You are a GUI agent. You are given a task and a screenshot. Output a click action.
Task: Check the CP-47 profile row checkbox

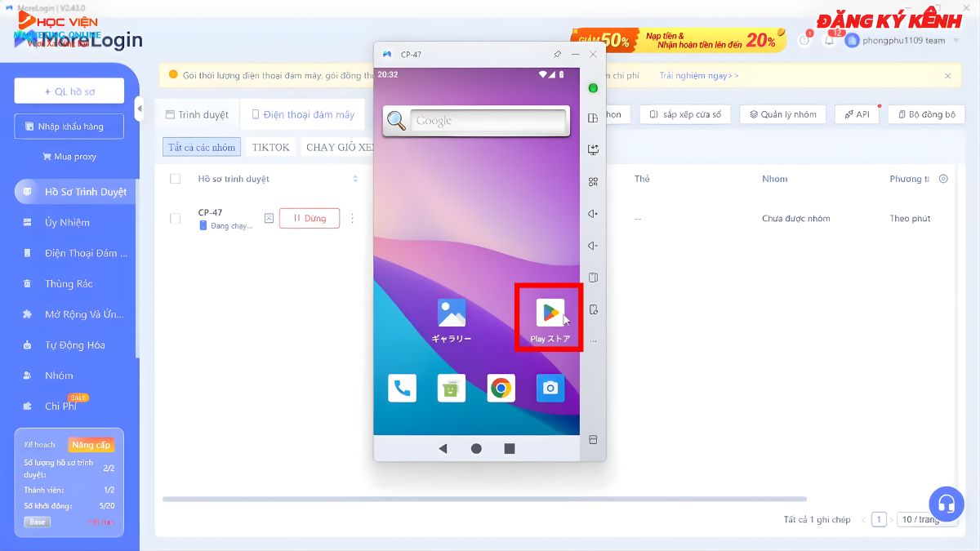click(x=175, y=218)
